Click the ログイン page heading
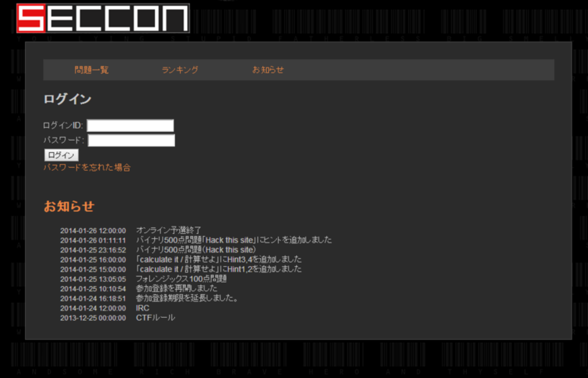This screenshot has width=588, height=378. pos(67,99)
